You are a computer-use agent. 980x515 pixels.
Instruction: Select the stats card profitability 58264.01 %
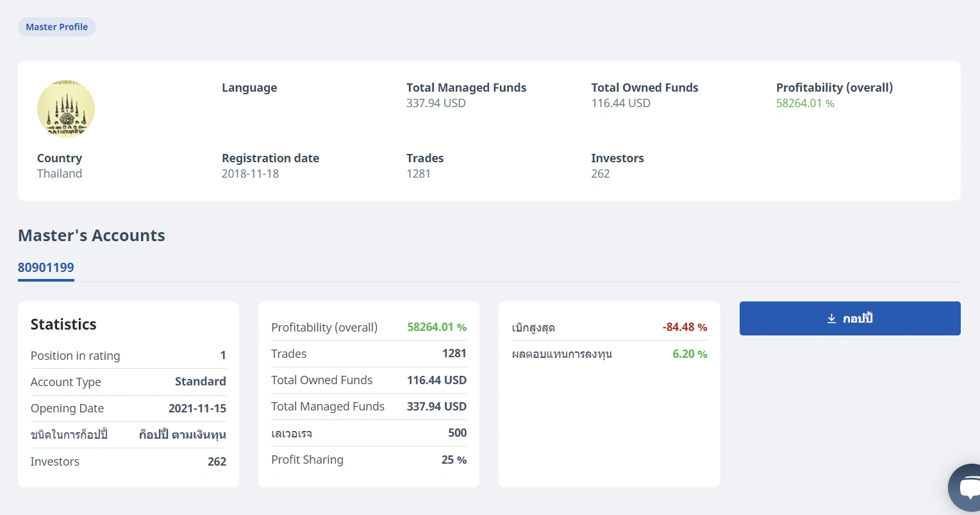click(x=437, y=327)
